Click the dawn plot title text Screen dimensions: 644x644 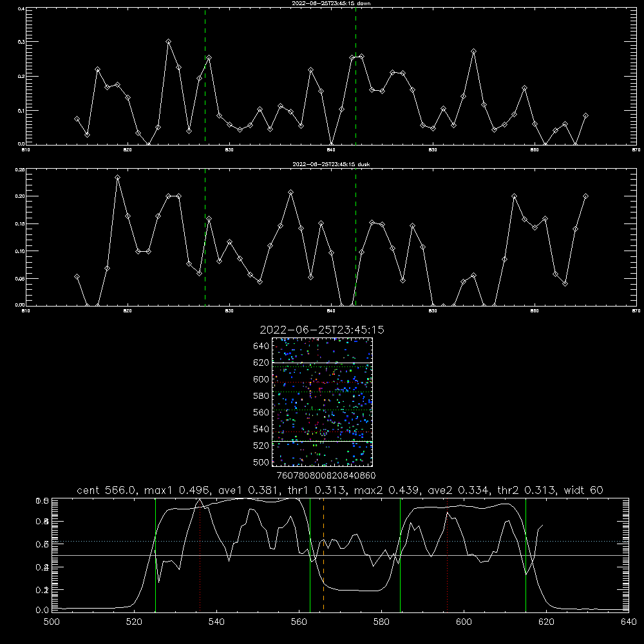tap(331, 3)
